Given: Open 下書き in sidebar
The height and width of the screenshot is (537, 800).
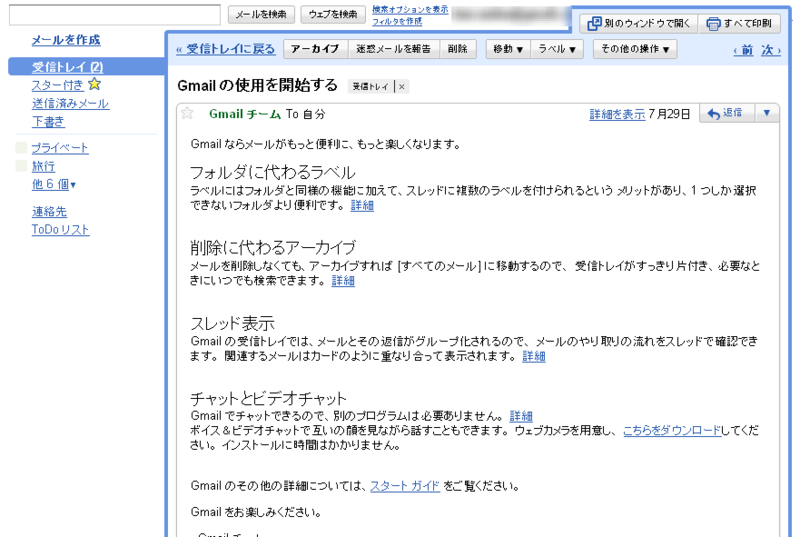Looking at the screenshot, I should tap(48, 121).
